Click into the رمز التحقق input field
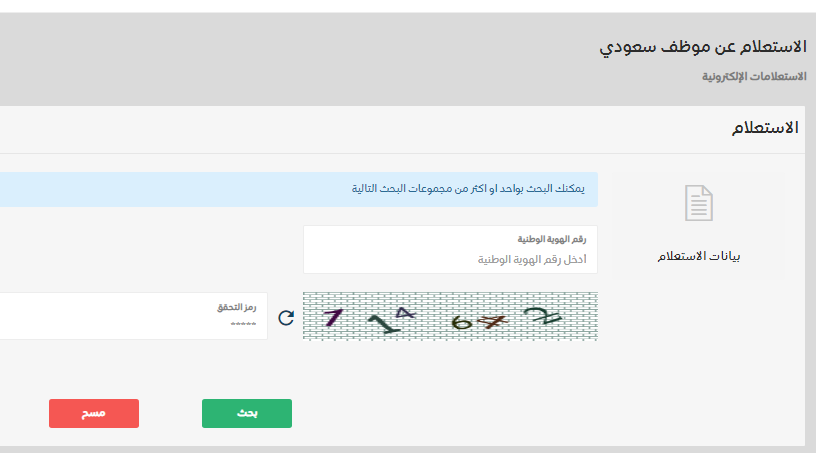The image size is (816, 453). pos(130,324)
